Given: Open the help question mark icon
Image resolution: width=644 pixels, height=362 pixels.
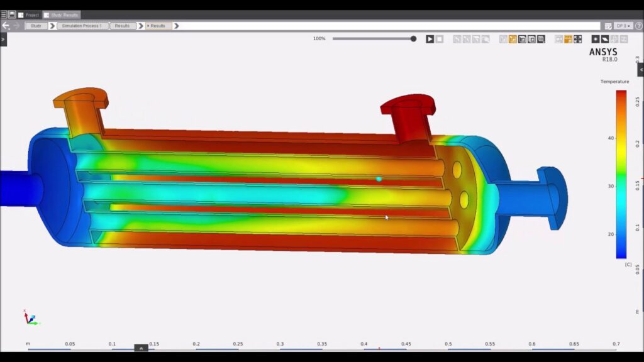Looking at the screenshot, I should 638,26.
